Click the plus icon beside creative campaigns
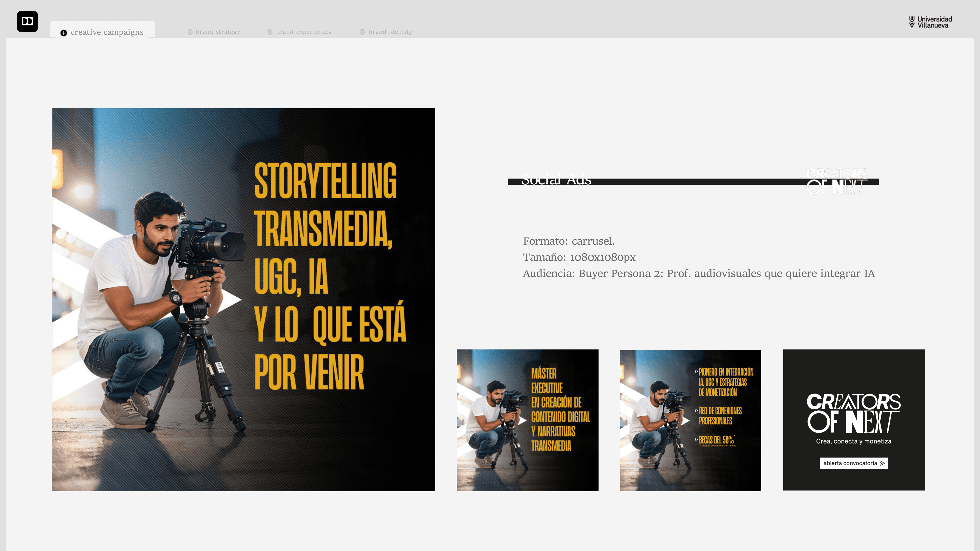Image resolution: width=980 pixels, height=551 pixels. coord(63,33)
